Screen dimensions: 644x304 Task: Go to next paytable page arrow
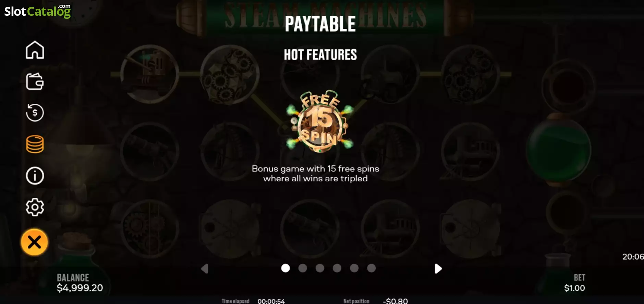pyautogui.click(x=438, y=269)
